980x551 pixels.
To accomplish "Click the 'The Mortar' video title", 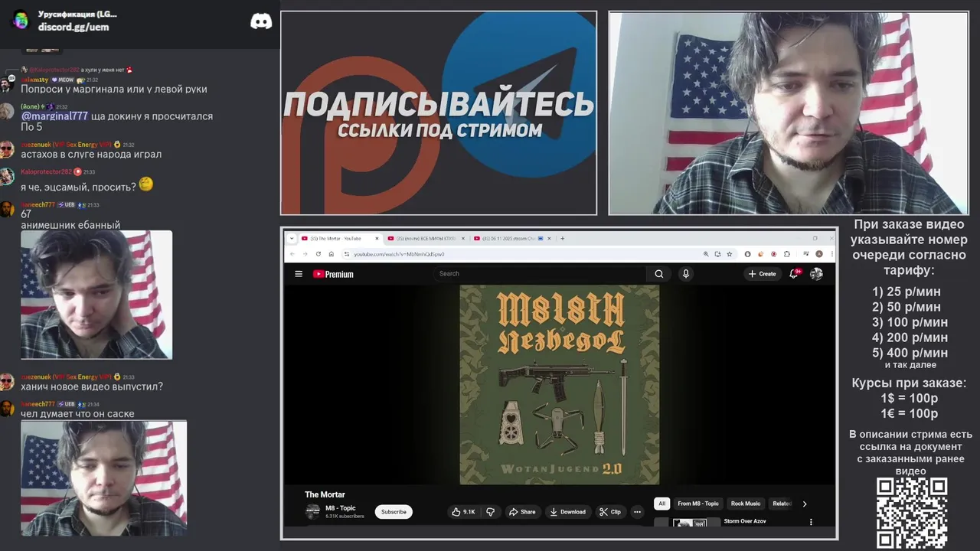I will (x=325, y=494).
